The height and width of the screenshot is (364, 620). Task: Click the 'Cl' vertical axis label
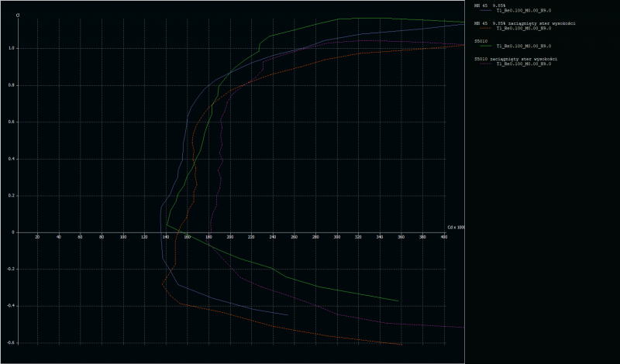(x=16, y=15)
